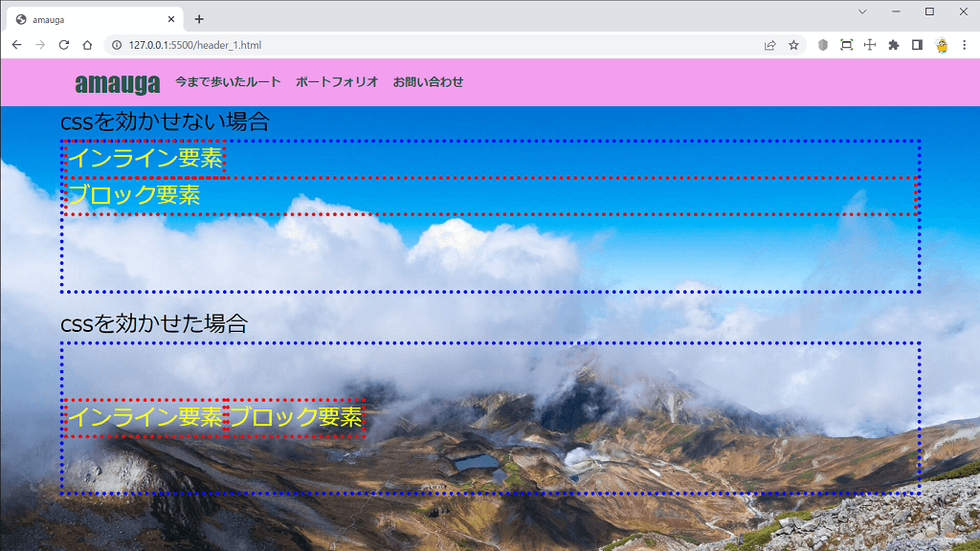
Task: Bookmark this page with the star
Action: click(x=793, y=45)
